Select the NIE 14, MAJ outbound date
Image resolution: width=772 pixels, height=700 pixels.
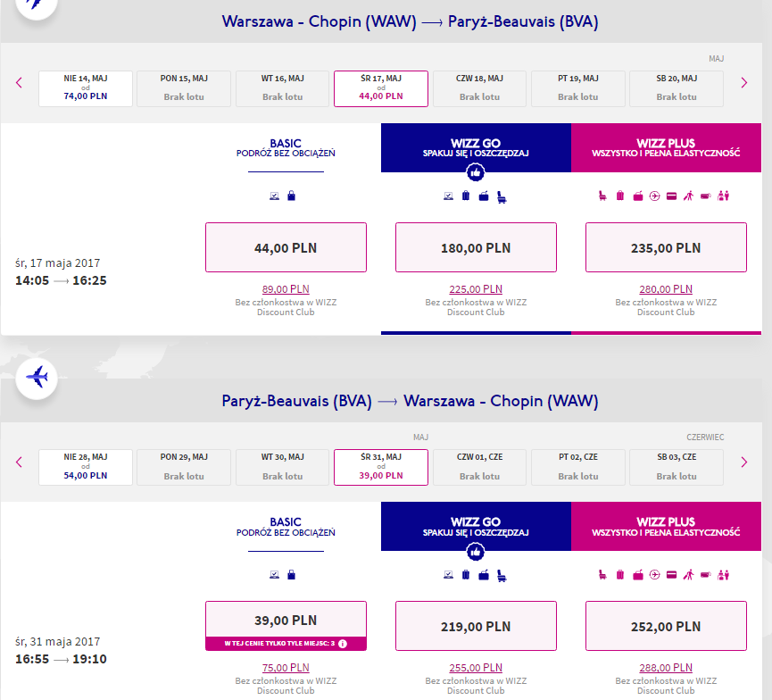coord(86,88)
